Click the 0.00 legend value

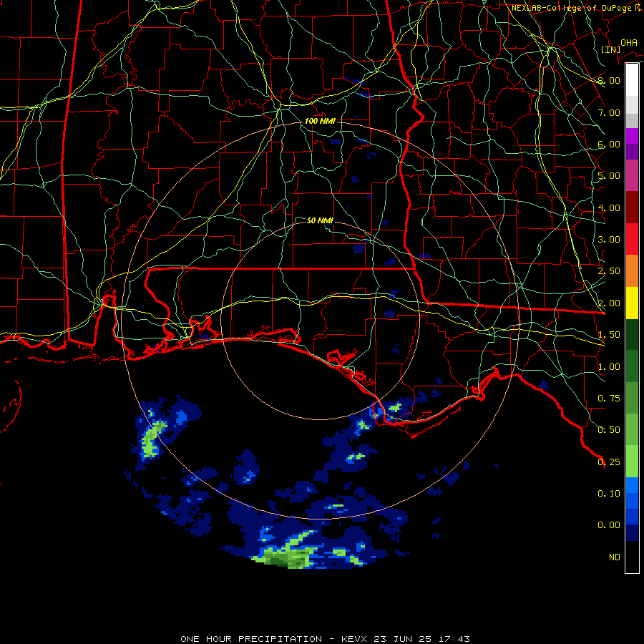click(x=609, y=525)
